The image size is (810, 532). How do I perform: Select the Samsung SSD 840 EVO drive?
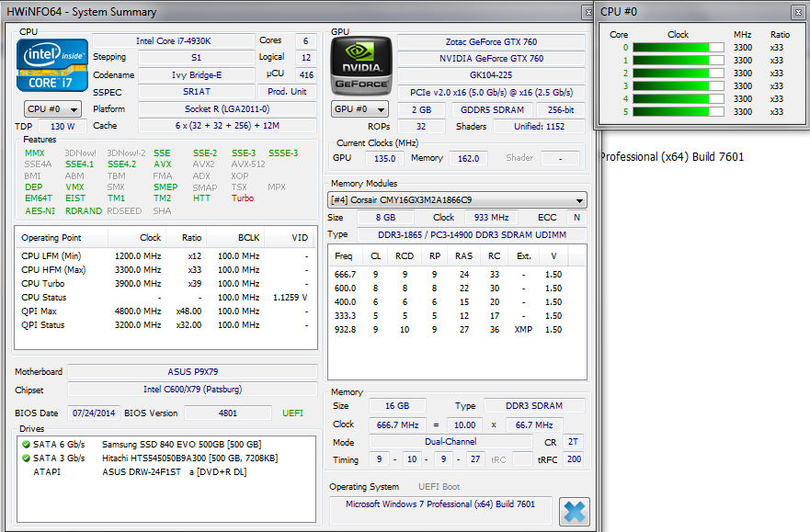165,445
